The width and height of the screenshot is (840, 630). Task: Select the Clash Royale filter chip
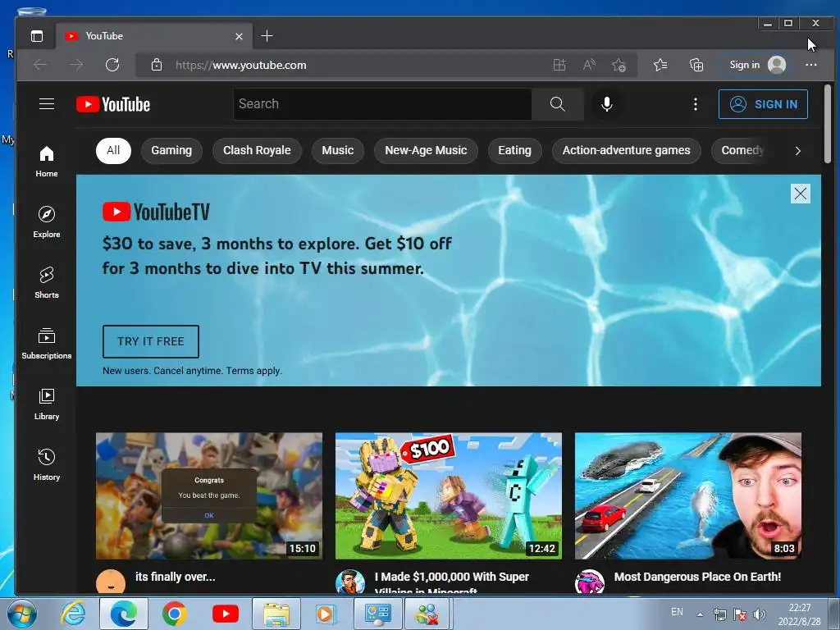pyautogui.click(x=257, y=151)
